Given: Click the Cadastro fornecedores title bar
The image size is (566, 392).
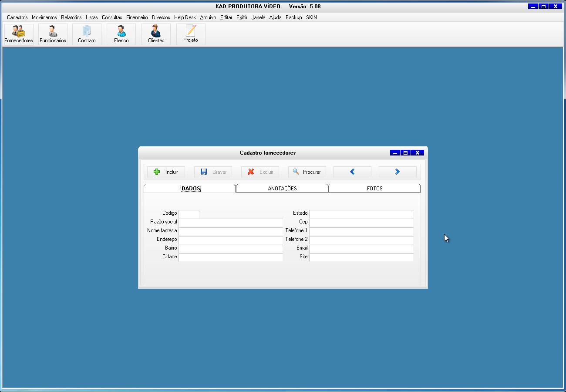Looking at the screenshot, I should coord(268,153).
